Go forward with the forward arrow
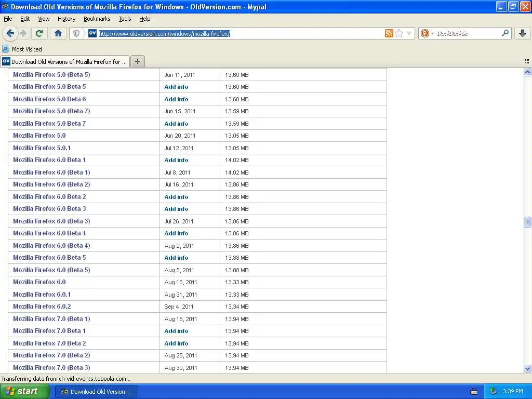 (23, 33)
